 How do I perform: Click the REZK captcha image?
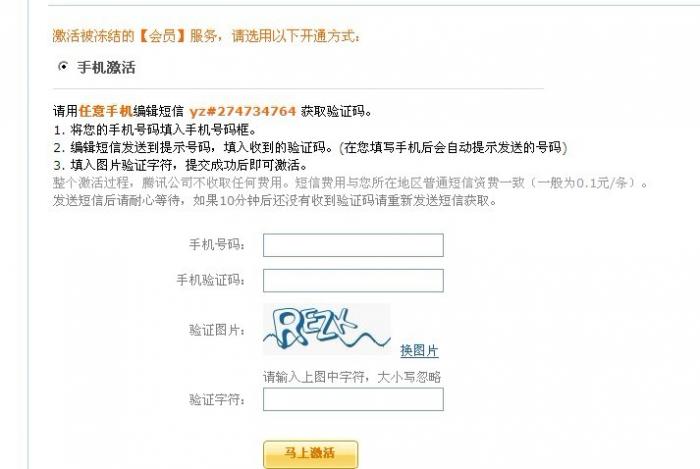pyautogui.click(x=327, y=329)
